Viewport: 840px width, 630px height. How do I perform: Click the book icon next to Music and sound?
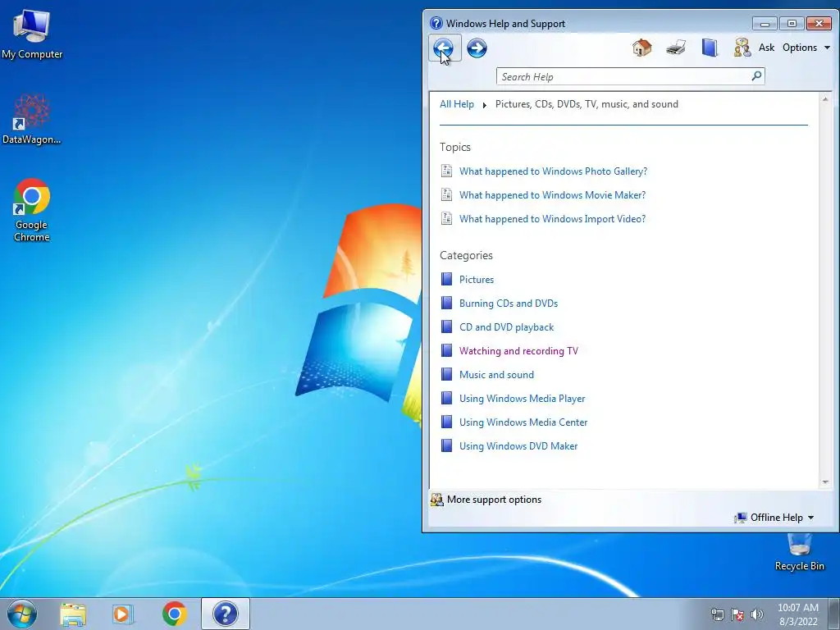[x=446, y=374]
